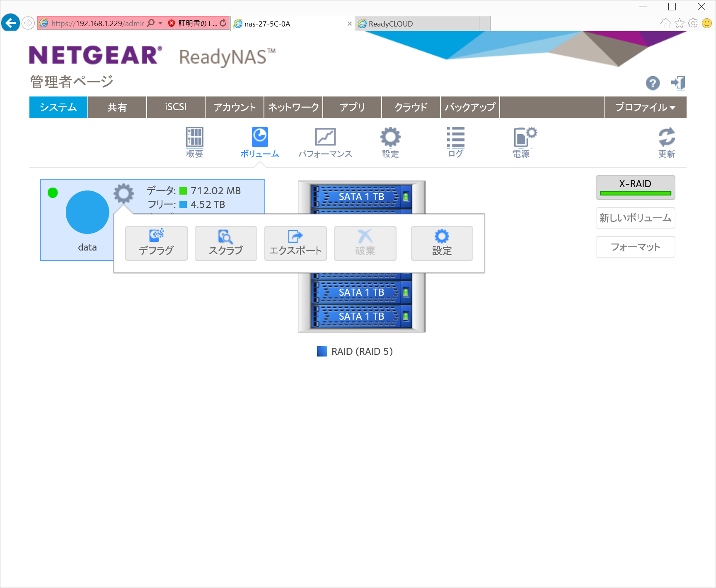Screen dimensions: 716x588
Task: Click the 新しいボリューム button
Action: [635, 218]
